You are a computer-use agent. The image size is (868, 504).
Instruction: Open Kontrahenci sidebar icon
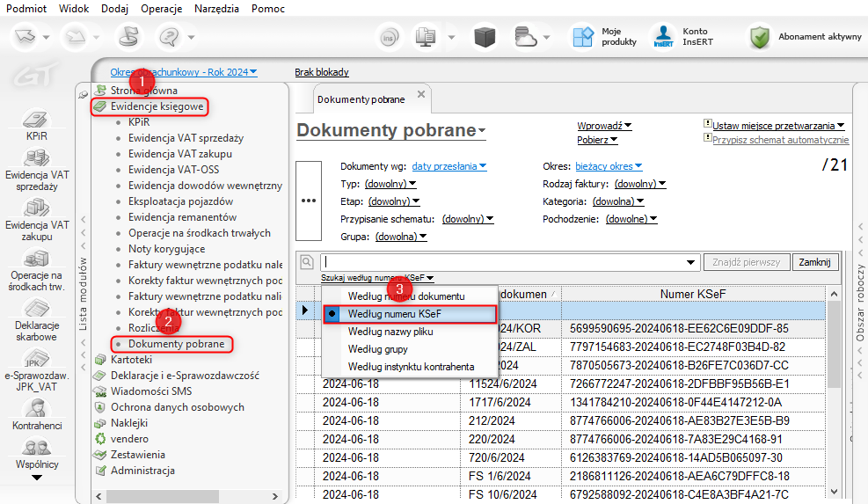point(35,409)
